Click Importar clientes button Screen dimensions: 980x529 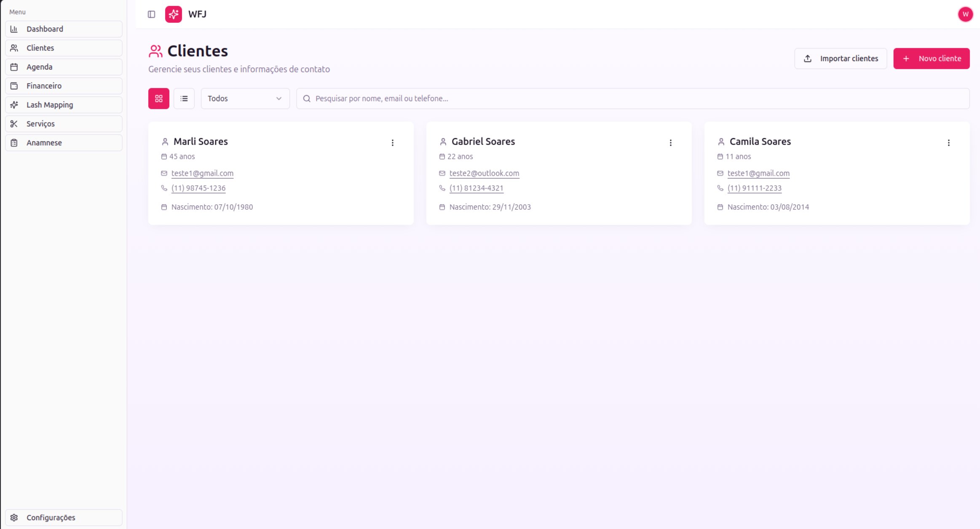coord(841,59)
